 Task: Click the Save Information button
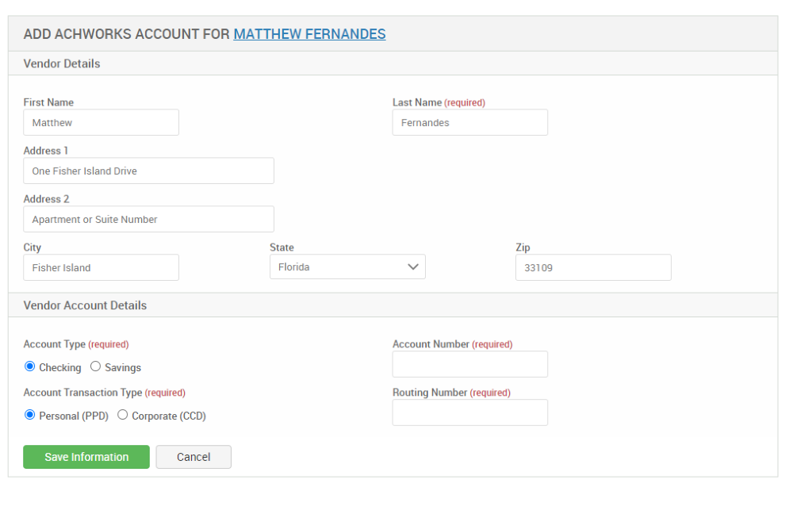86,457
